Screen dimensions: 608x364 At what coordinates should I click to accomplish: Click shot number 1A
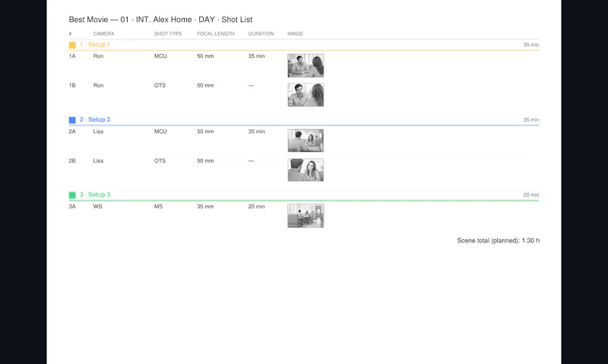(x=72, y=56)
